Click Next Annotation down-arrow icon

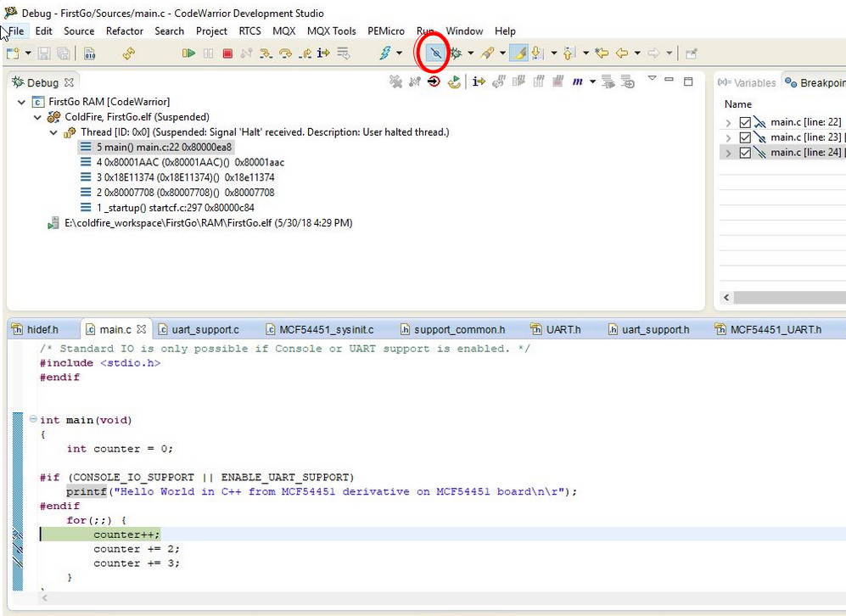(537, 53)
